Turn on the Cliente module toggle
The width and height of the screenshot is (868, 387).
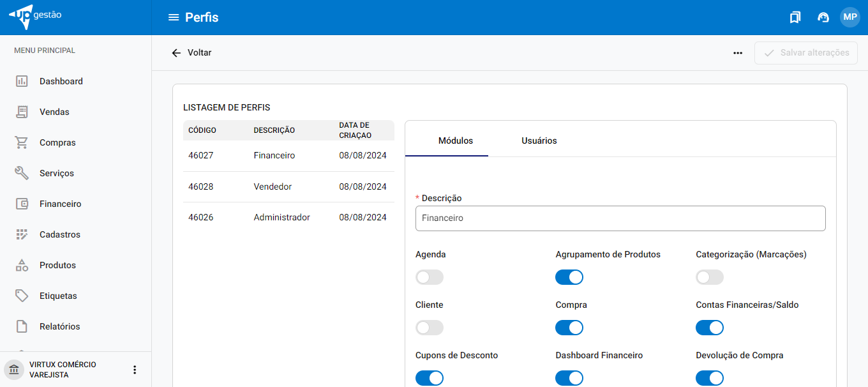[429, 328]
